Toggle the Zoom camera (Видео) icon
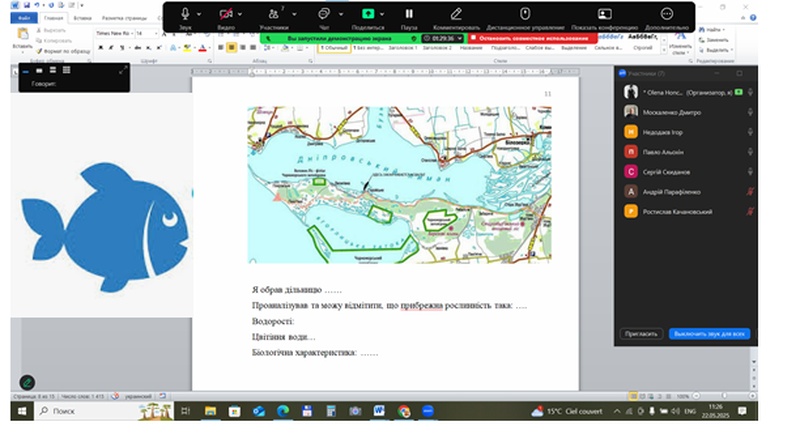This screenshot has height=443, width=800. (x=227, y=13)
